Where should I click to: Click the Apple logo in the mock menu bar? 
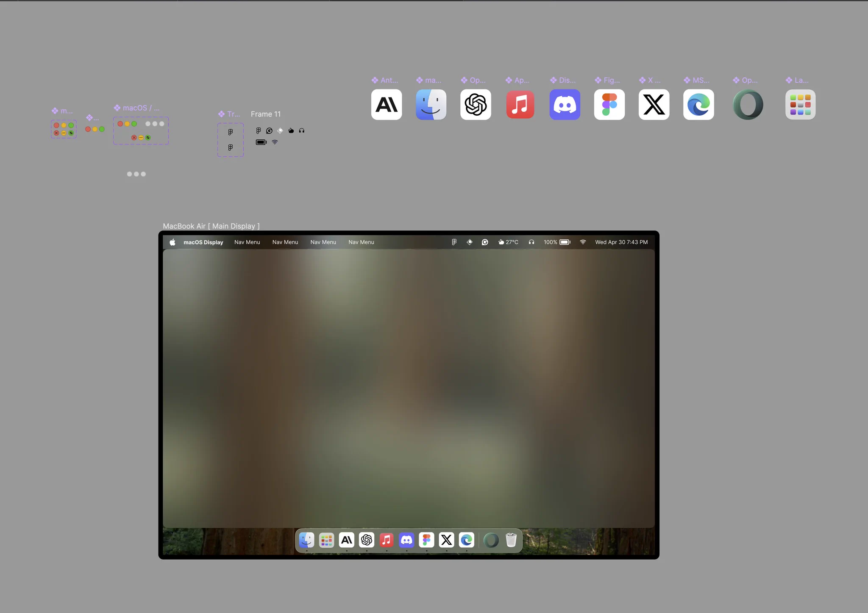coord(172,242)
